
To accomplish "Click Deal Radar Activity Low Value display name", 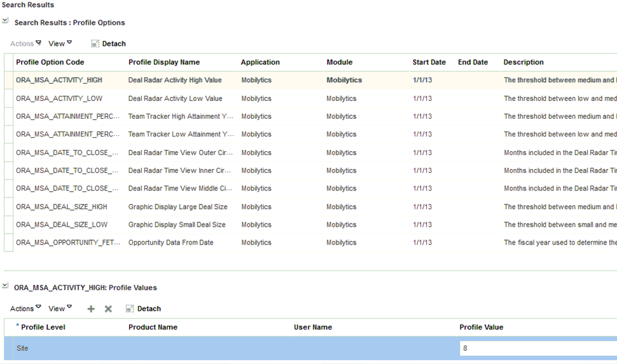I will pos(175,98).
